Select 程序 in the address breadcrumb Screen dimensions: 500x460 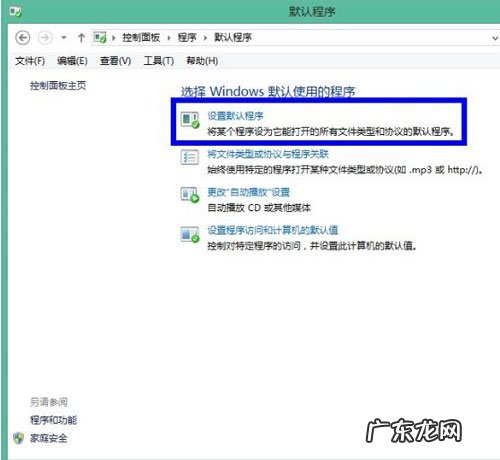(x=187, y=37)
